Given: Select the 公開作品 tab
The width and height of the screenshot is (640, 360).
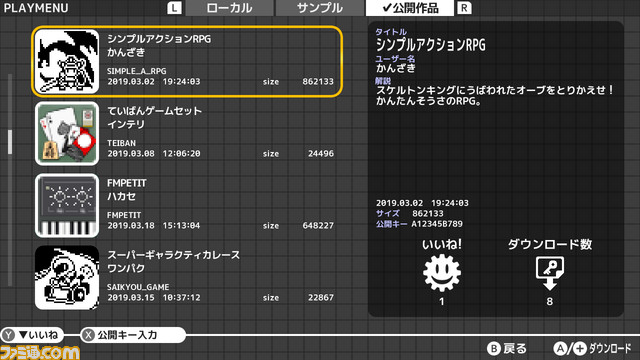Looking at the screenshot, I should 410,8.
